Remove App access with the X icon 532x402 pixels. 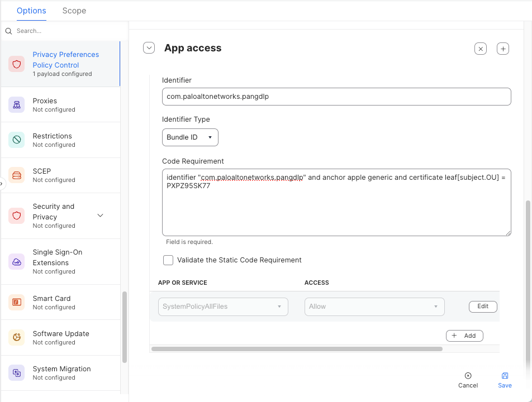[481, 49]
